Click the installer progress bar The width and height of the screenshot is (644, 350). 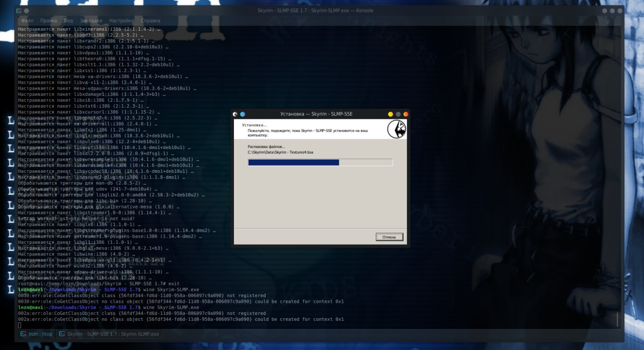pos(320,162)
